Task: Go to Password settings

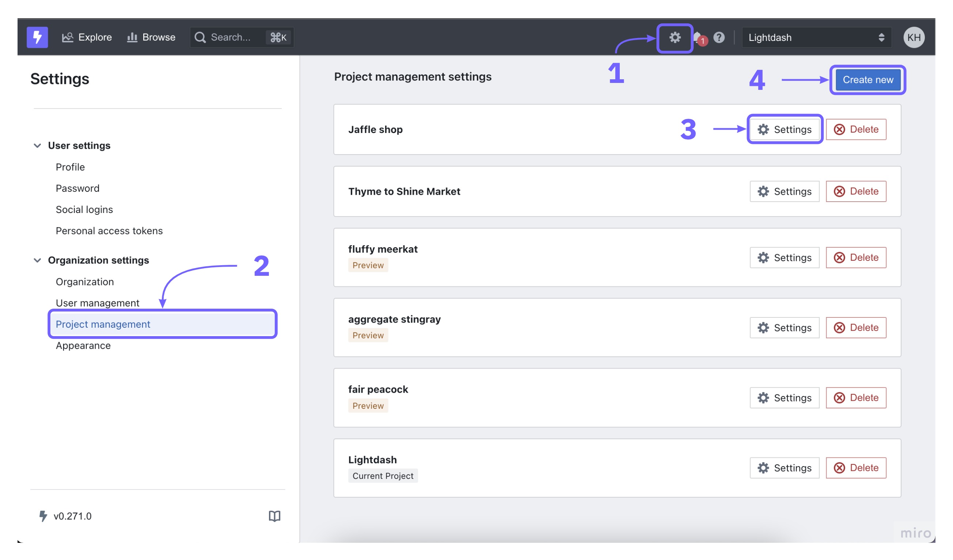Action: (x=77, y=188)
